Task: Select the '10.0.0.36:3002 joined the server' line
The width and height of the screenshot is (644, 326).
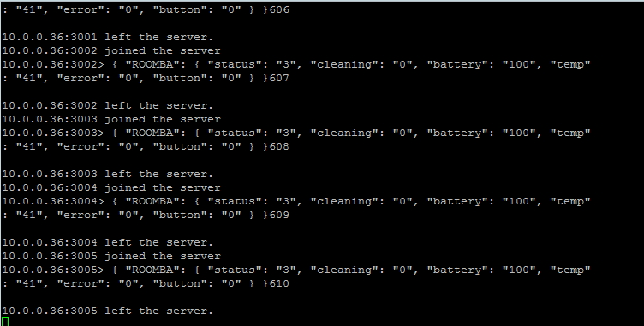Action: [x=111, y=51]
